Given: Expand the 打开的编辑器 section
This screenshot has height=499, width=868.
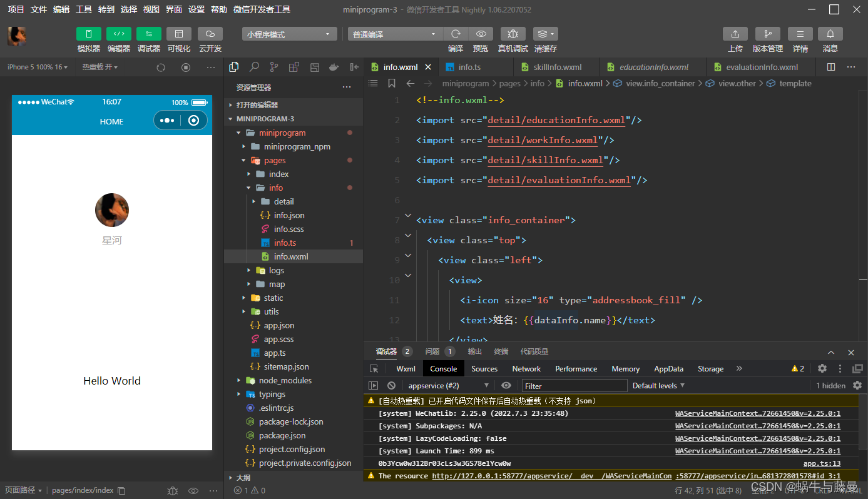Looking at the screenshot, I should 294,105.
